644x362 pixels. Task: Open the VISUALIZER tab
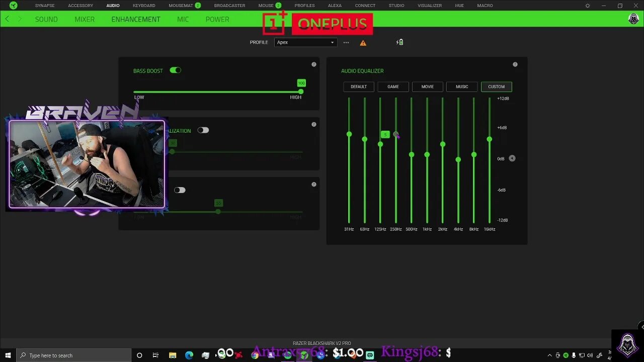click(430, 6)
